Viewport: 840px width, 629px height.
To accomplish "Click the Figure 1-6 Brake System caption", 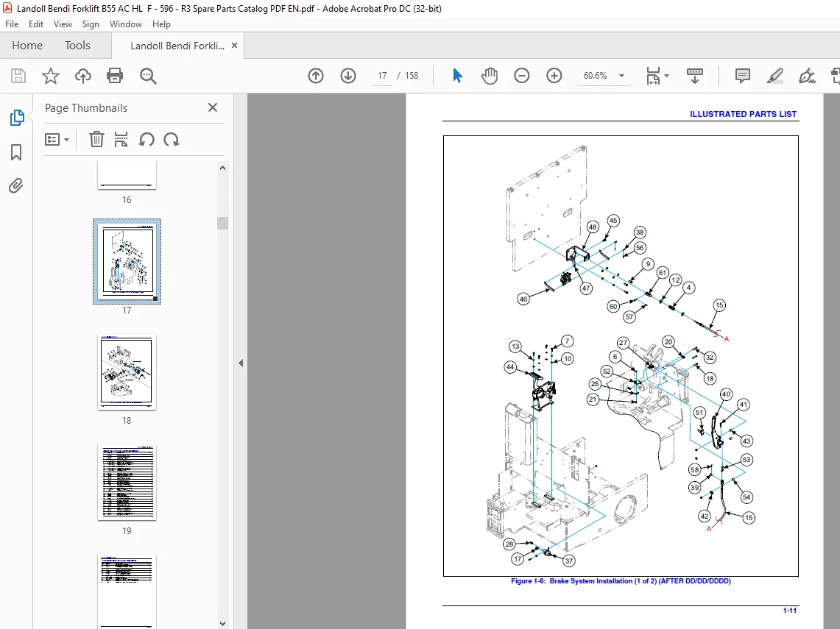I will 621,581.
